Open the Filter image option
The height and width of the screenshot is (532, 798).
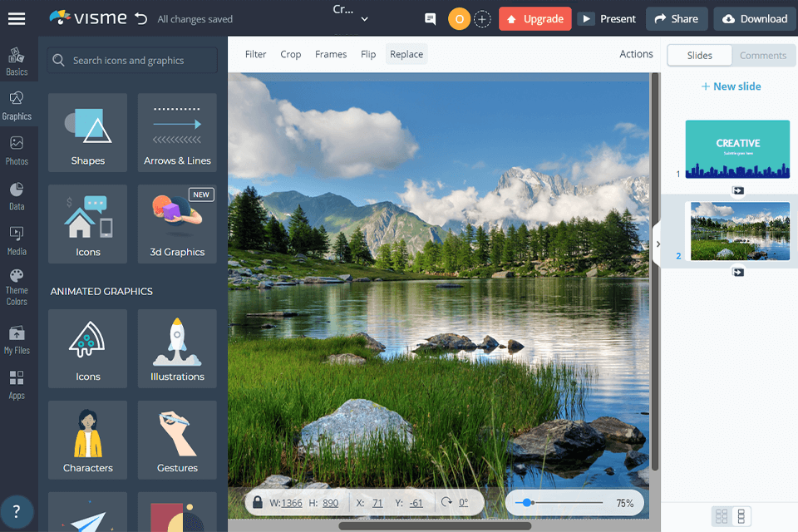point(255,54)
